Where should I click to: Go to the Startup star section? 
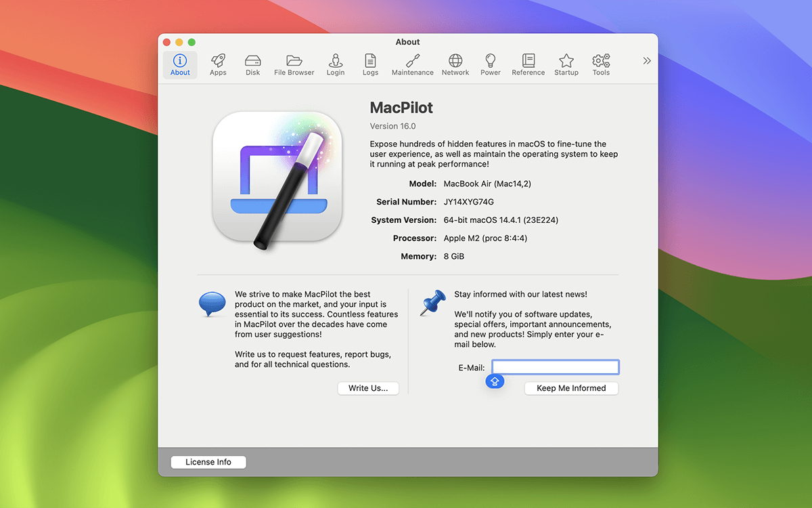point(566,65)
